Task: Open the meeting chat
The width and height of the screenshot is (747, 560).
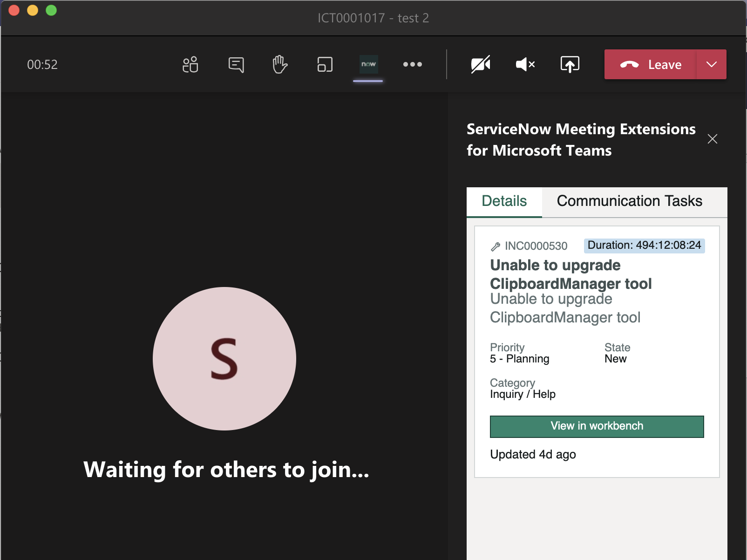Action: (x=236, y=65)
